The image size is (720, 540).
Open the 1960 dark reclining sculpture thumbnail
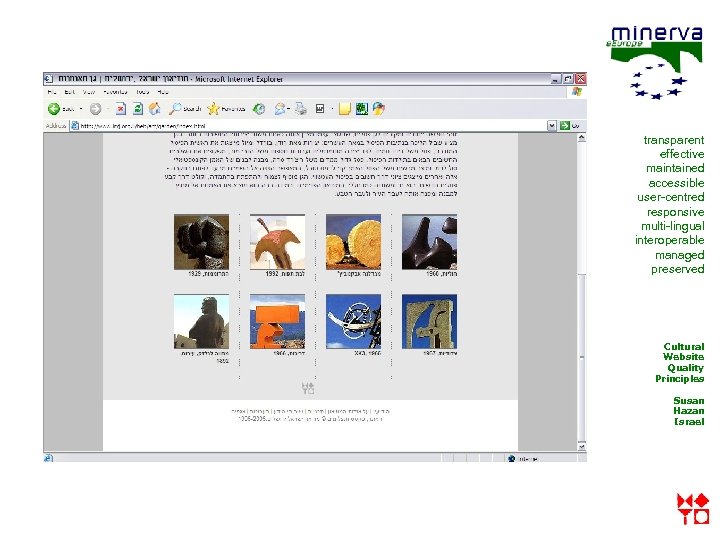(429, 242)
